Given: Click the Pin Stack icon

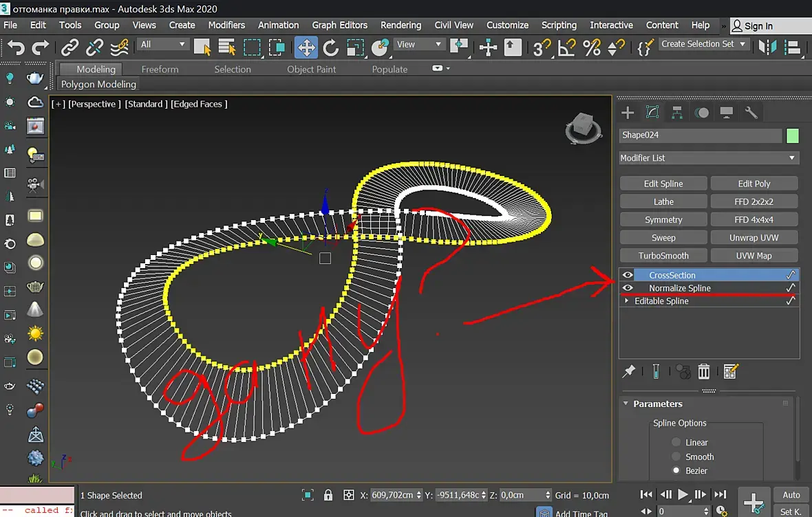Looking at the screenshot, I should click(628, 372).
